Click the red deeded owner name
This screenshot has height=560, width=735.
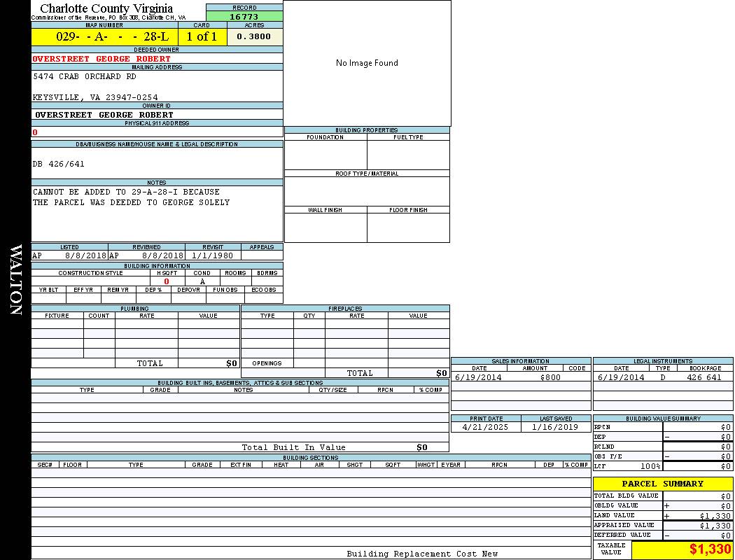pyautogui.click(x=101, y=59)
